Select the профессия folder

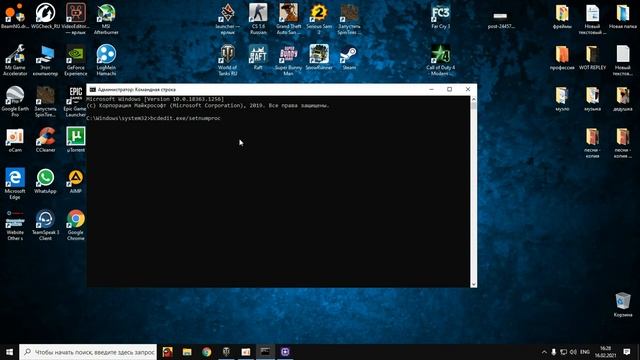(x=562, y=57)
